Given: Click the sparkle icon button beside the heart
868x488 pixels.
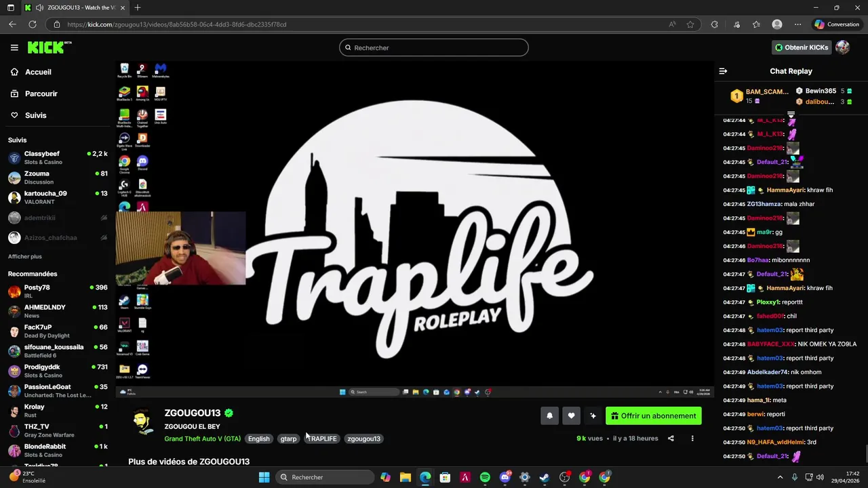Looking at the screenshot, I should (593, 416).
